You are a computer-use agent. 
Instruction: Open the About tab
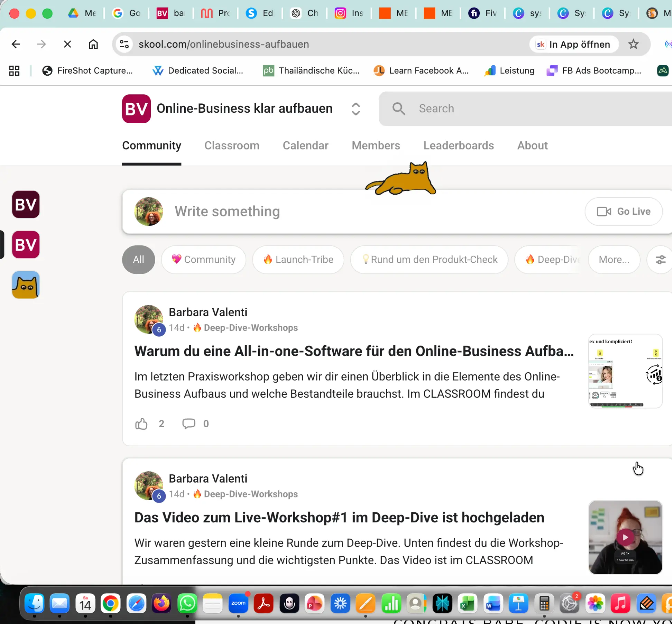532,146
